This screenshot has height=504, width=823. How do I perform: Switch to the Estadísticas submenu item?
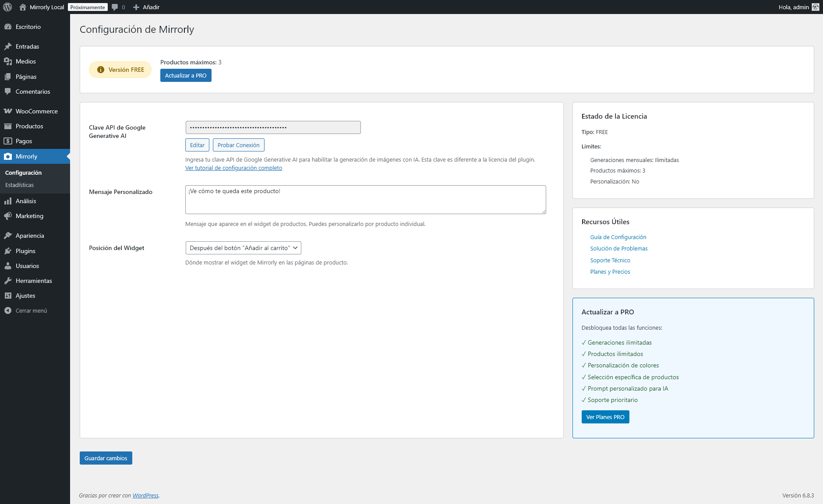[x=19, y=185]
